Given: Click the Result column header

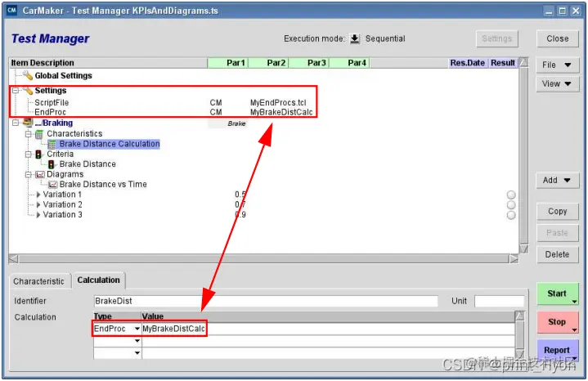Looking at the screenshot, I should pos(502,63).
